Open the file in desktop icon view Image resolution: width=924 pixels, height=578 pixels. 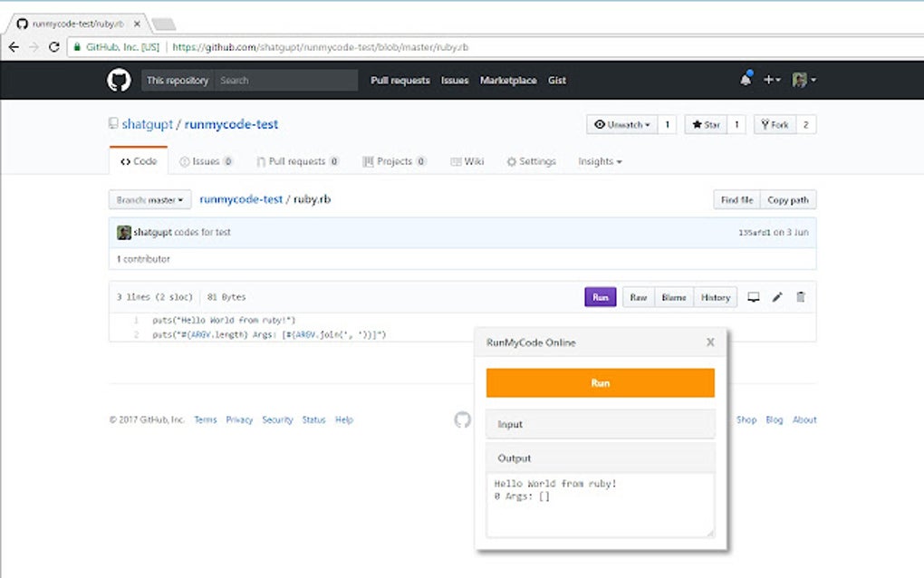(x=755, y=296)
